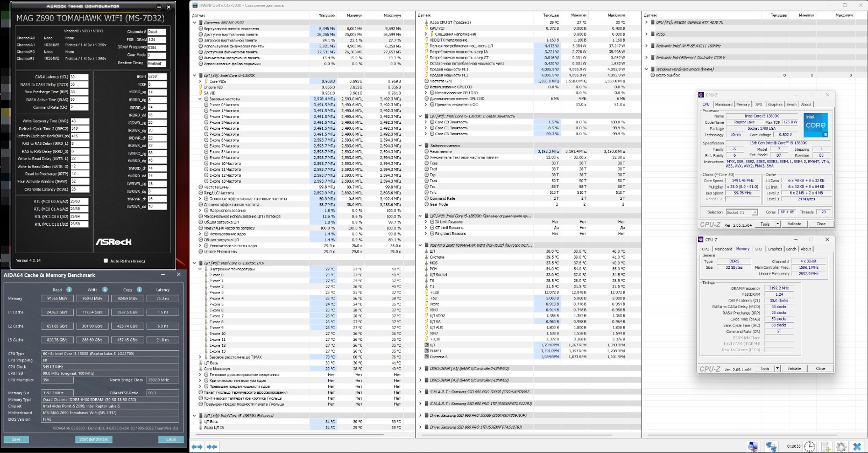The image size is (868, 453).
Task: Click the two-computers network sync icon in HWiNFO
Action: (772, 447)
